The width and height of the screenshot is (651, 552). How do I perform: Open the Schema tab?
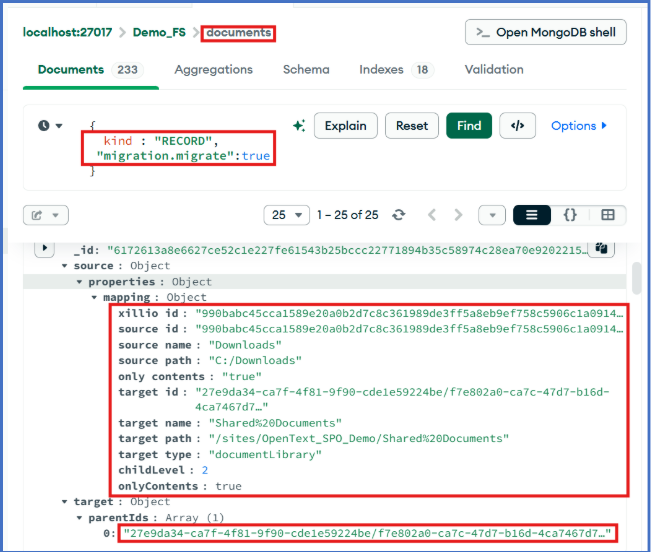coord(306,70)
